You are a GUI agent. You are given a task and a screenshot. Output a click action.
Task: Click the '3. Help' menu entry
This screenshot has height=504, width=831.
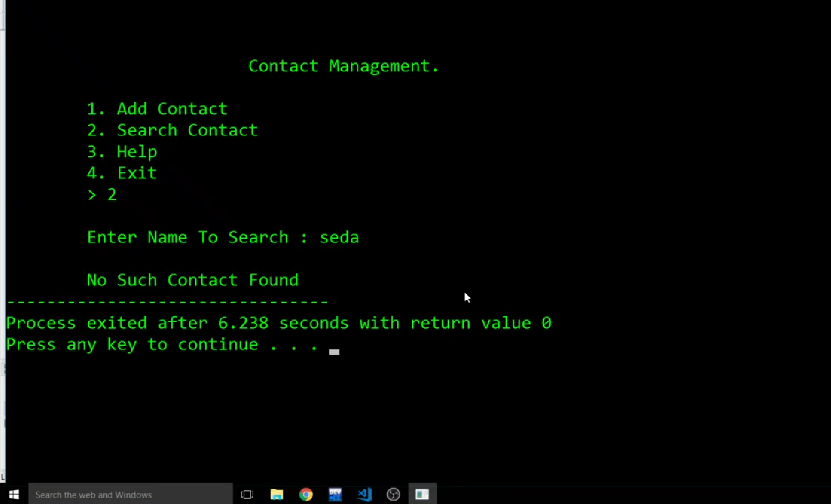click(122, 152)
